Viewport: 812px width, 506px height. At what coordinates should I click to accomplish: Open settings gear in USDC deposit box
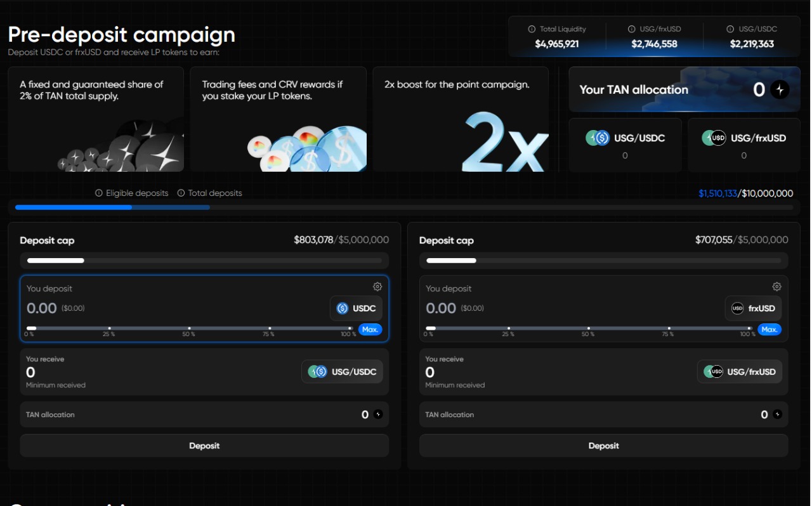tap(377, 287)
